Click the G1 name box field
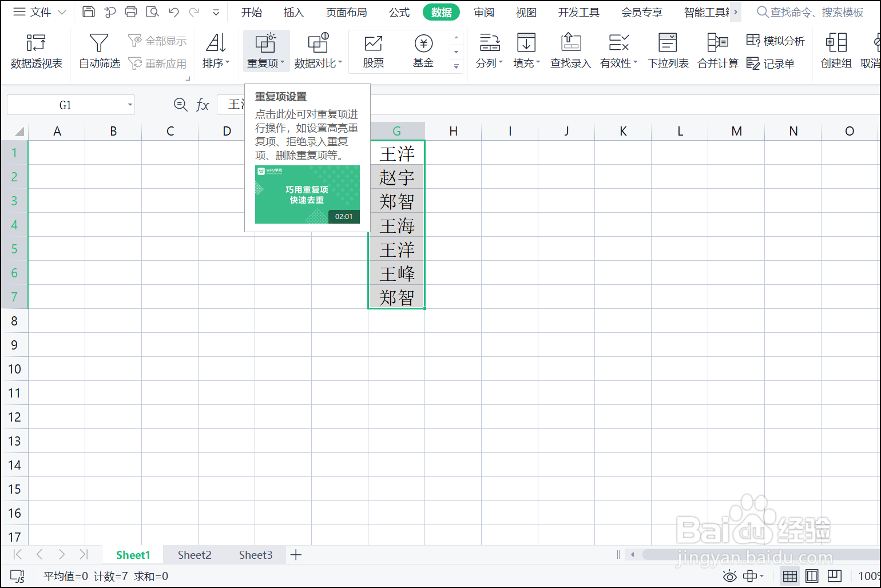Viewport: 881px width, 588px height. pyautogui.click(x=65, y=105)
